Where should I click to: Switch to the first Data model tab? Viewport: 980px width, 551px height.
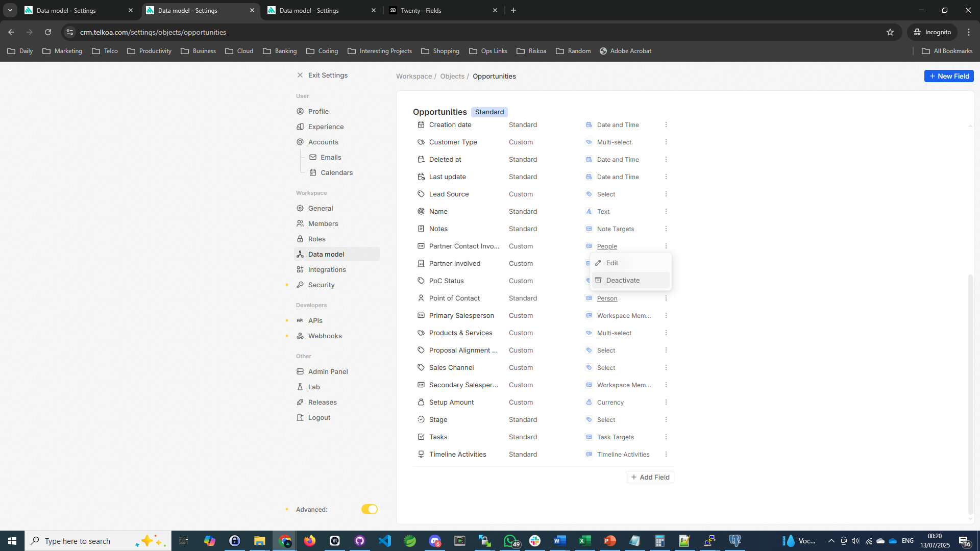tap(79, 10)
